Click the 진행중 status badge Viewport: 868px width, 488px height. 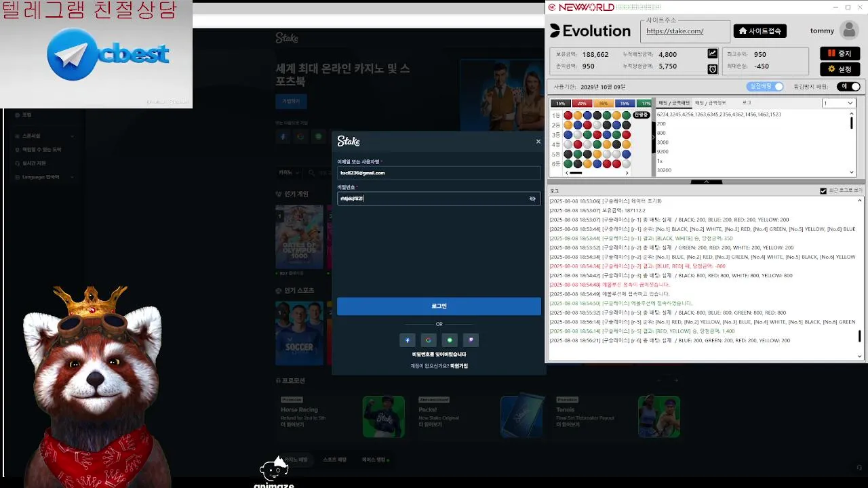pos(641,115)
